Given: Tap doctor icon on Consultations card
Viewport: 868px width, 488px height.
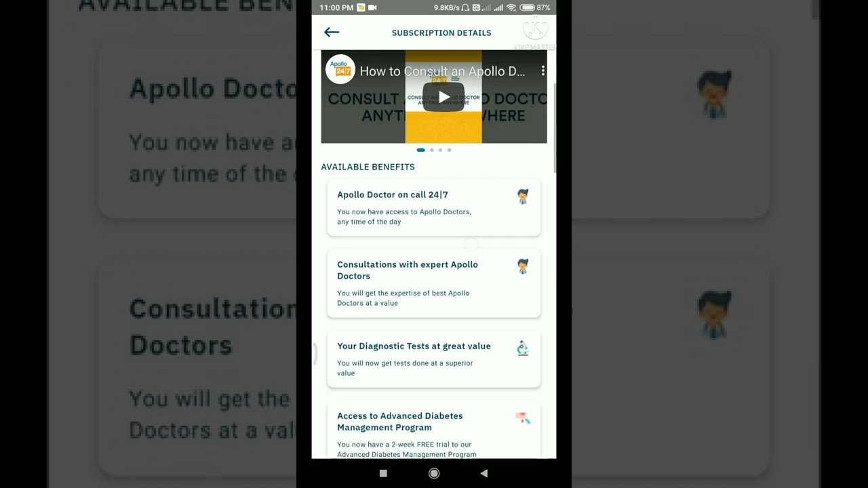Looking at the screenshot, I should pyautogui.click(x=523, y=266).
